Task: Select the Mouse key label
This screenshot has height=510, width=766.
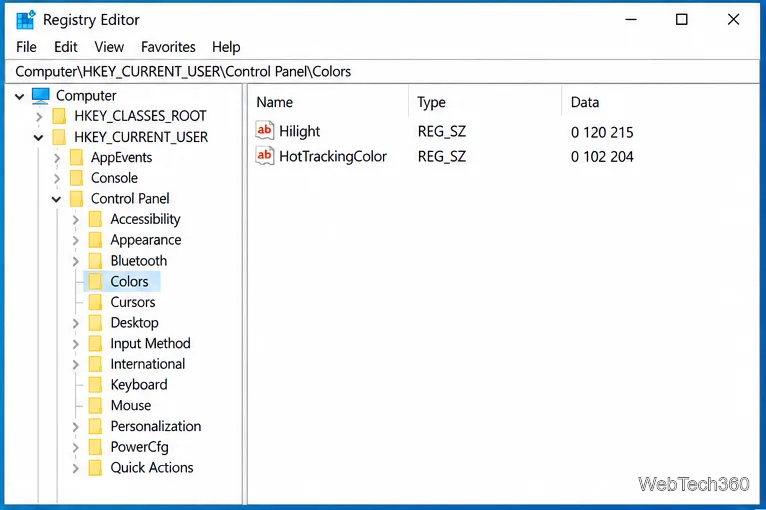Action: pyautogui.click(x=131, y=405)
